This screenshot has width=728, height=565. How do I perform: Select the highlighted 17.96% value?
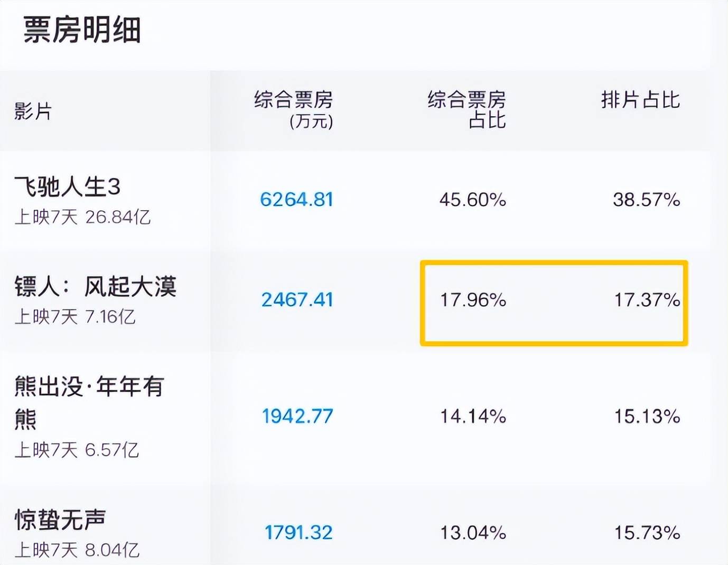click(x=473, y=300)
